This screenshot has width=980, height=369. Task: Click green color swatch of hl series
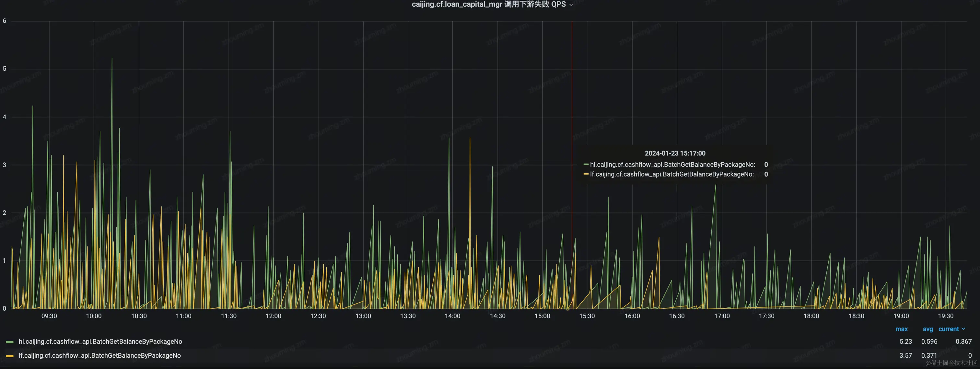point(10,342)
